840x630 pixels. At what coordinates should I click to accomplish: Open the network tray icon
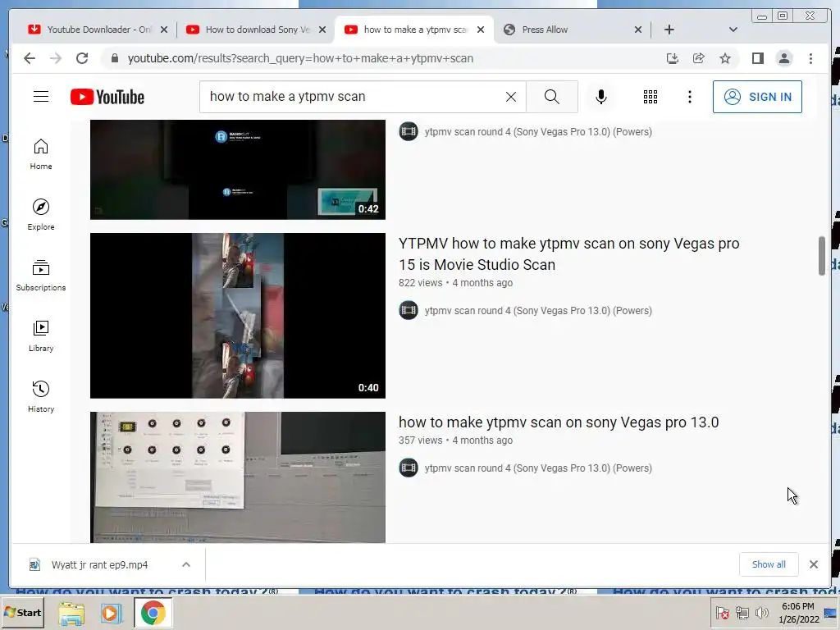(742, 612)
